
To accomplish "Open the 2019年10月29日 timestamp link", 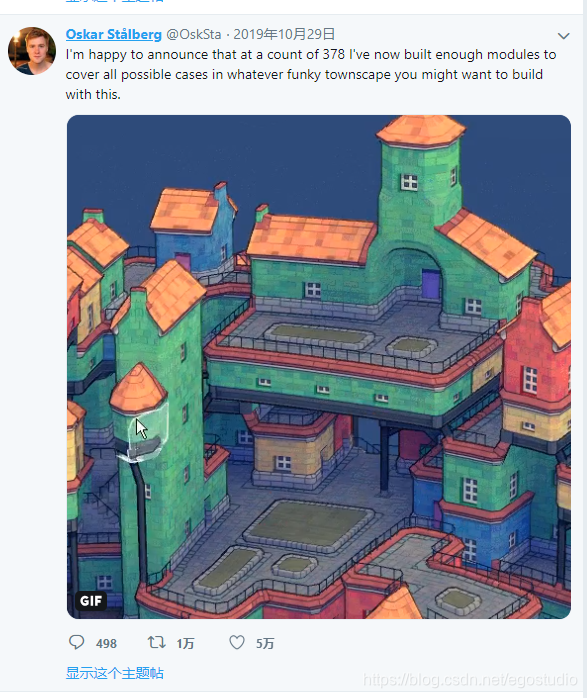I will click(x=284, y=34).
